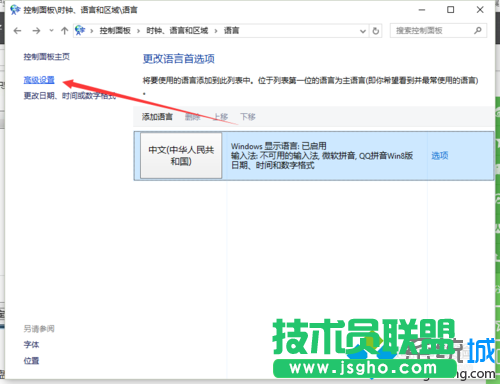
Task: Click the 更改语言首选项 heading
Action: 179,59
